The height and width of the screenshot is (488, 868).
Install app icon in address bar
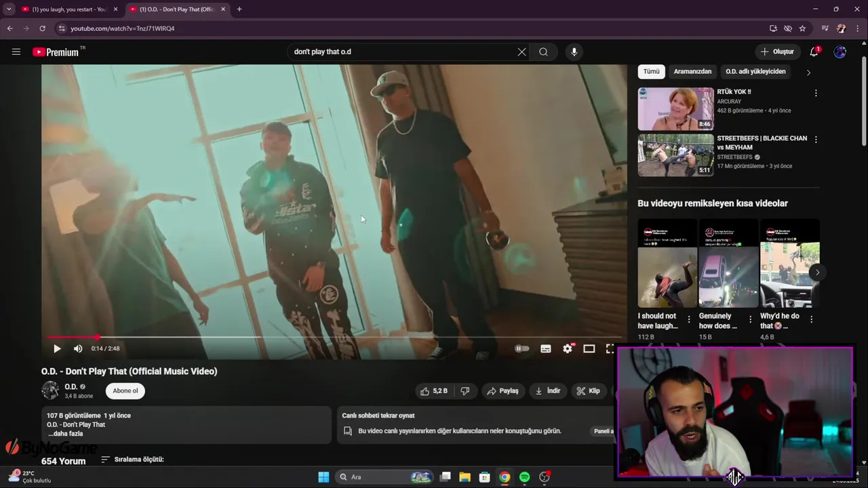click(x=773, y=28)
